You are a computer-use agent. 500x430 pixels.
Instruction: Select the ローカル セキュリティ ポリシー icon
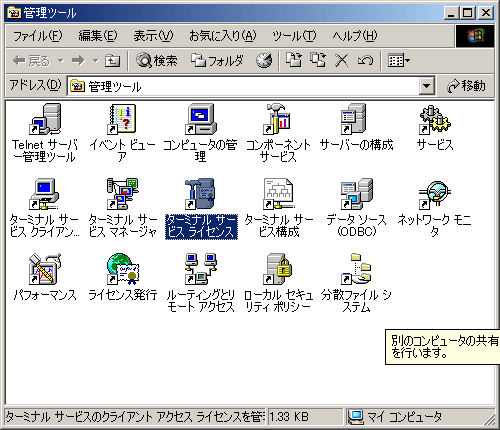(278, 269)
